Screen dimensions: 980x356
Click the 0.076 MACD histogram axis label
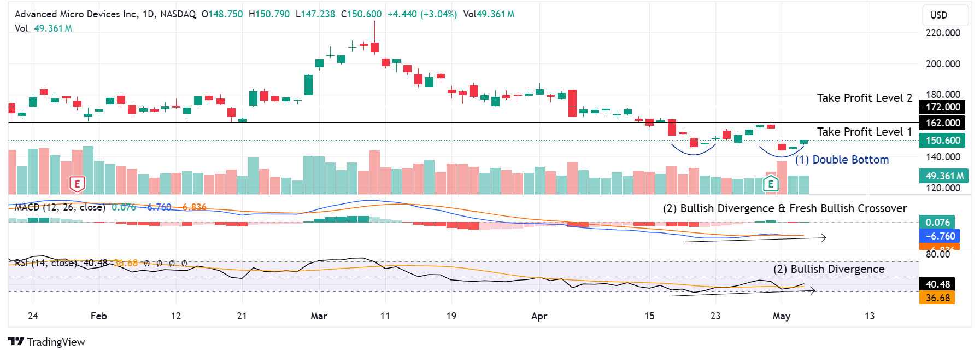937,223
